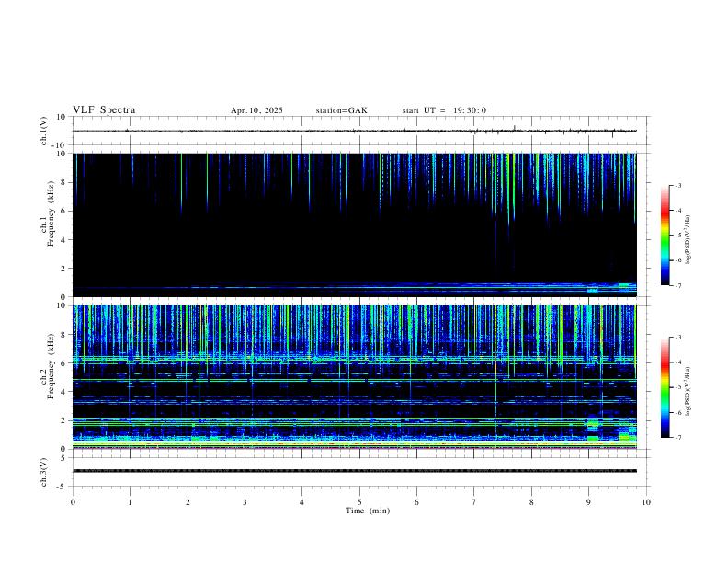Select the date text "Apr. 10, 2025"
This screenshot has height=563, width=728.
pyautogui.click(x=256, y=110)
